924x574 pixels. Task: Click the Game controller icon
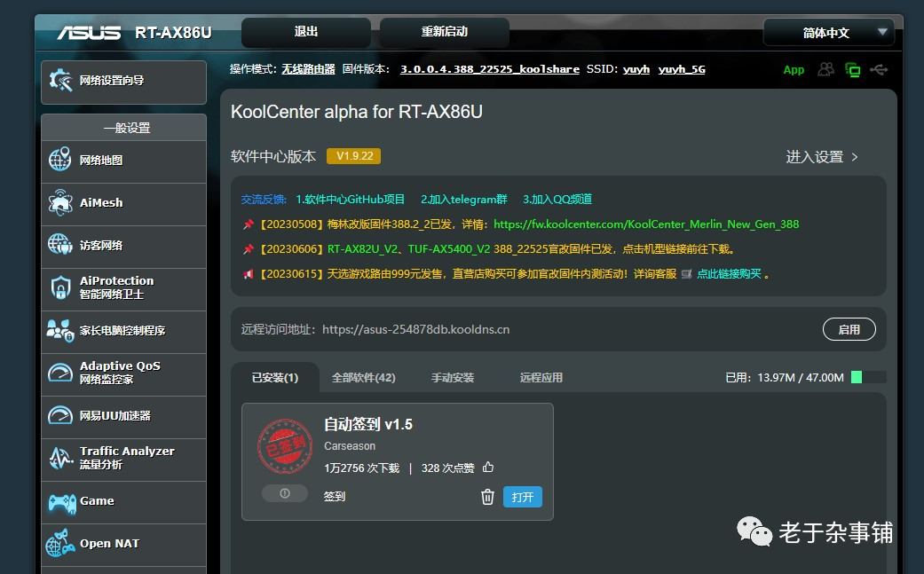pyautogui.click(x=62, y=503)
